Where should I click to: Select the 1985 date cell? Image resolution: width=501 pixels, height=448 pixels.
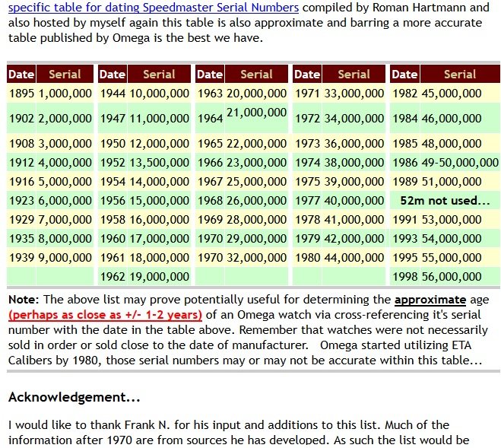(x=404, y=143)
